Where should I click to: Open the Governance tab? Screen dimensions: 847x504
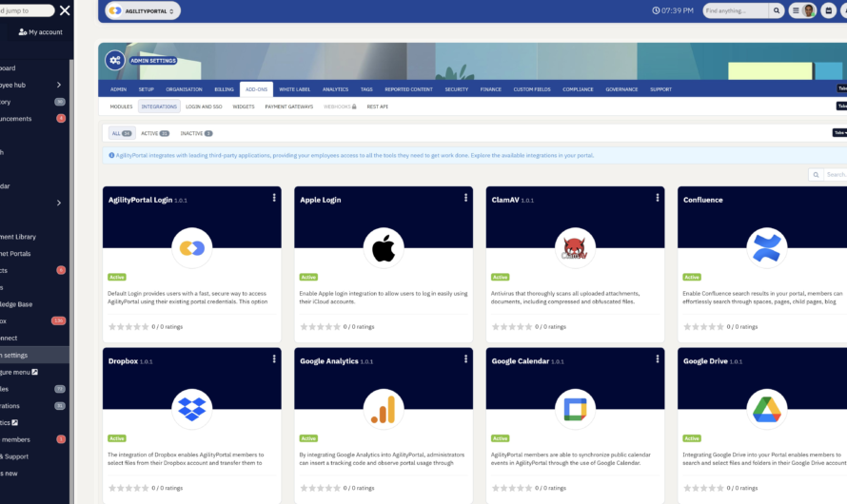click(x=621, y=89)
